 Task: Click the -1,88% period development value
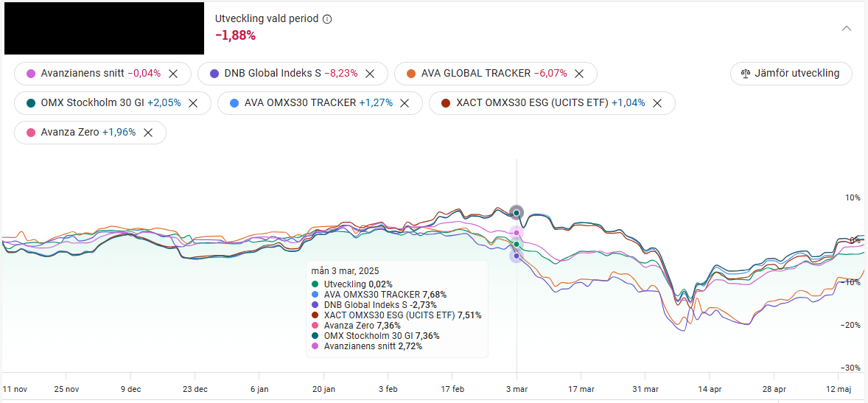click(235, 35)
